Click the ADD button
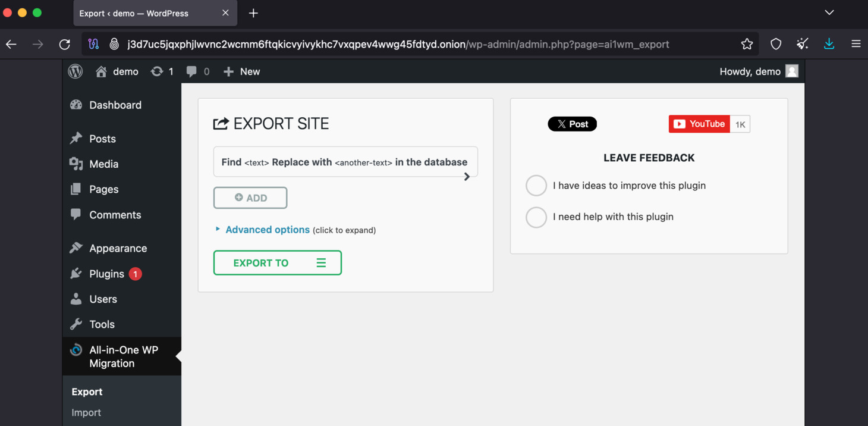 [x=250, y=198]
